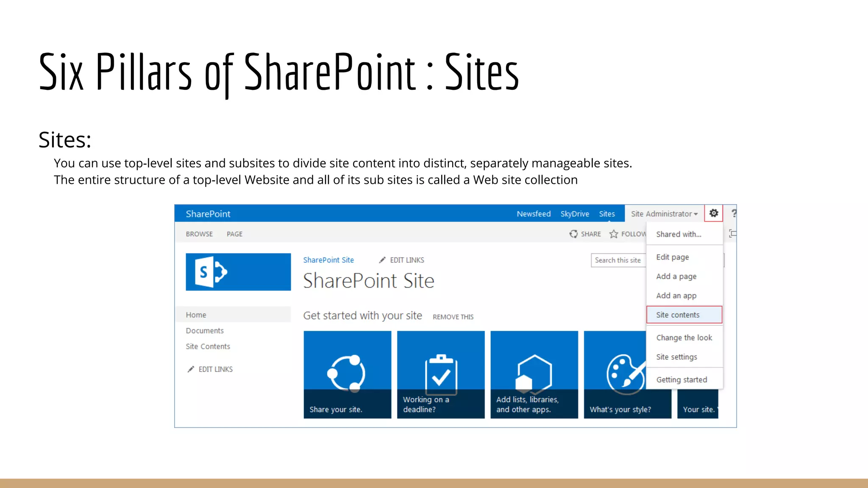This screenshot has height=488, width=868.
Task: Click the SHARE button label
Action: [591, 234]
